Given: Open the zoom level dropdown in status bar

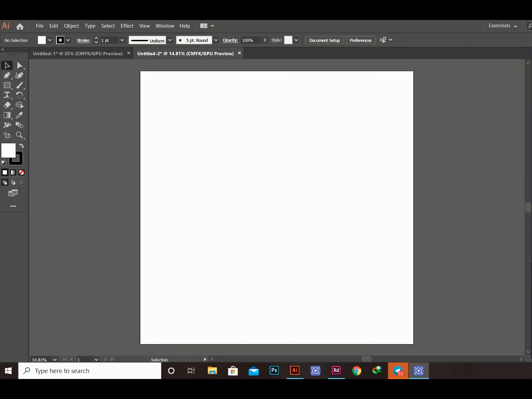Looking at the screenshot, I should (55, 360).
